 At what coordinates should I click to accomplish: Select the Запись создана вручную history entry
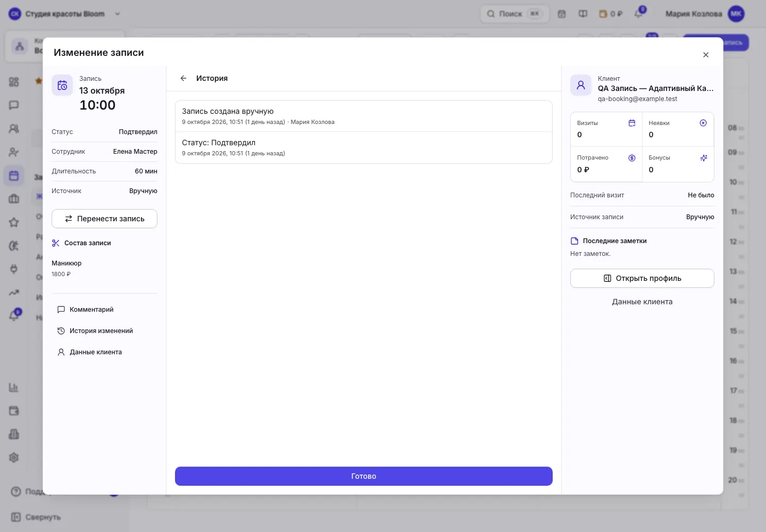[364, 116]
